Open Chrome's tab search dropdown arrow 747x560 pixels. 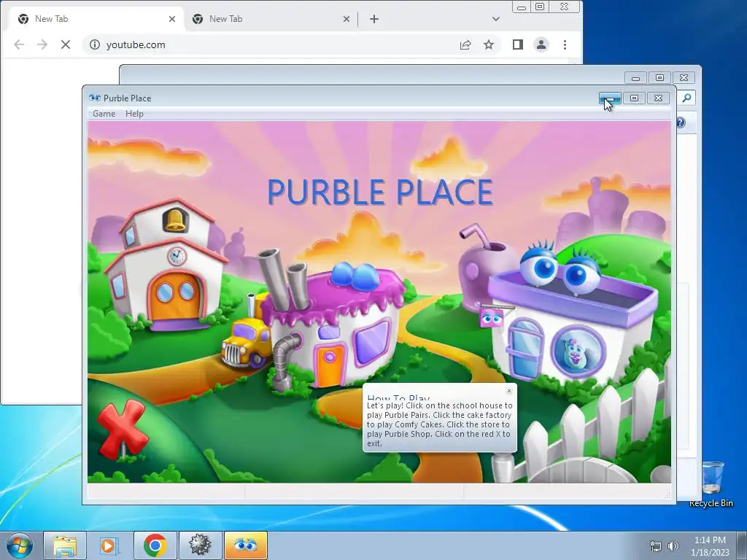[x=496, y=19]
